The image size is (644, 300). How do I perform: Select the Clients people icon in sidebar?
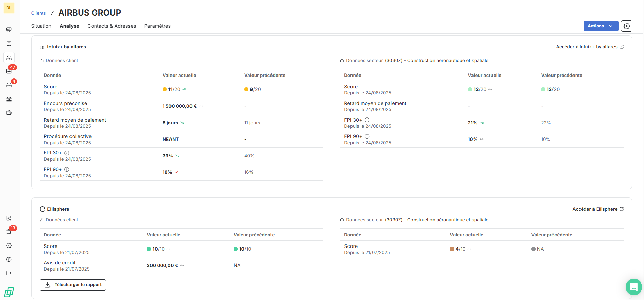[x=9, y=58]
